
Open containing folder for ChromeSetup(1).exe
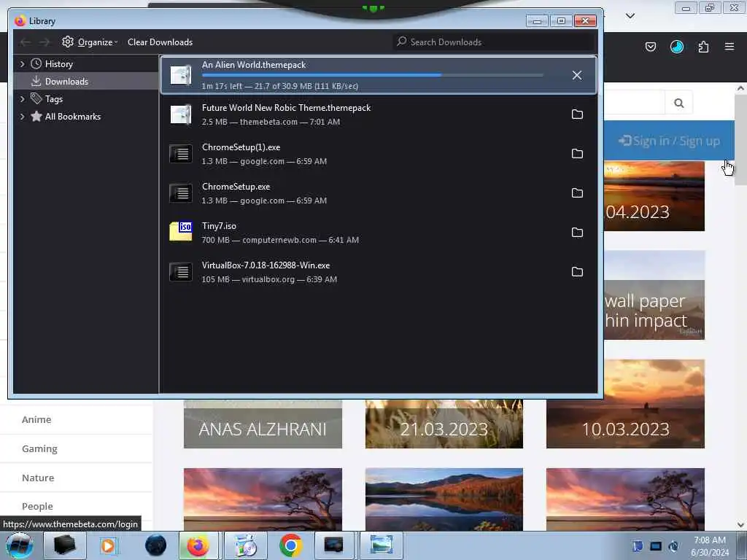tap(577, 153)
